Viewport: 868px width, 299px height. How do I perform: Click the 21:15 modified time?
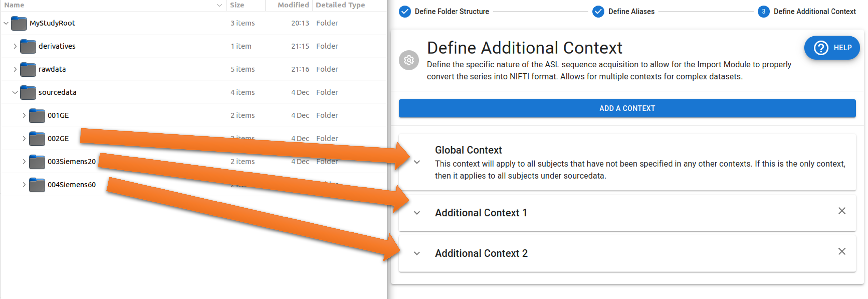[x=300, y=46]
